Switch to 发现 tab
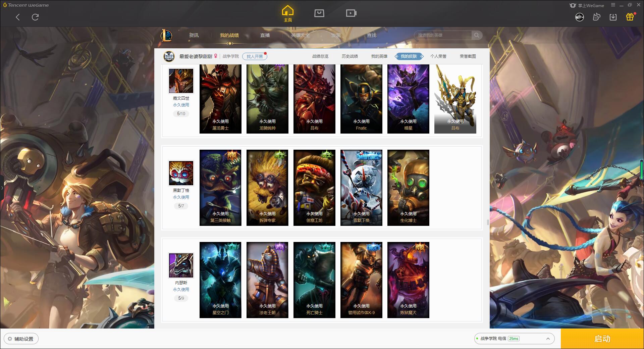644x349 pixels. coord(336,35)
